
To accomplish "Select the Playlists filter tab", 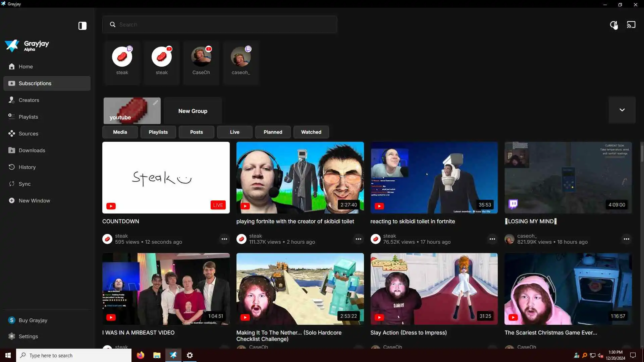I will (x=158, y=132).
